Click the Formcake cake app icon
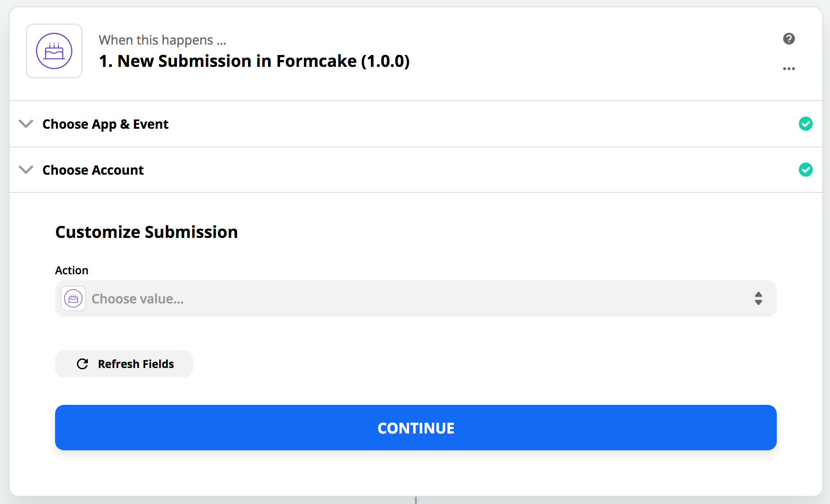Screen dimensions: 830x504 [x=54, y=51]
